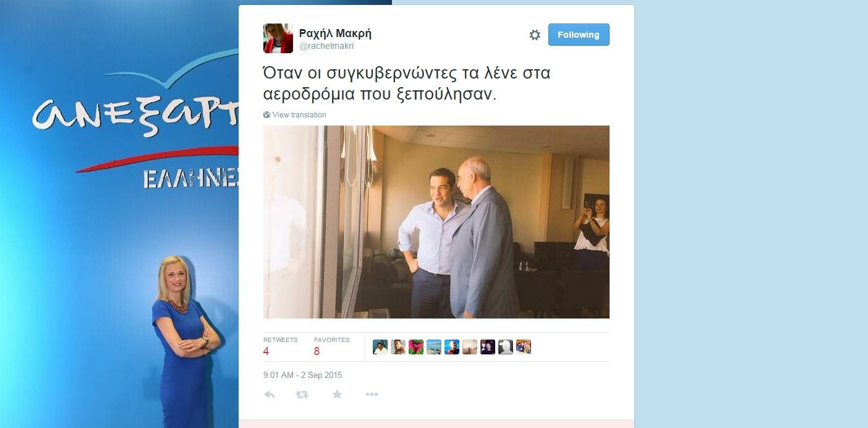Viewport: 868px width, 428px height.
Task: Open the three-dots more options menu
Action: point(372,395)
